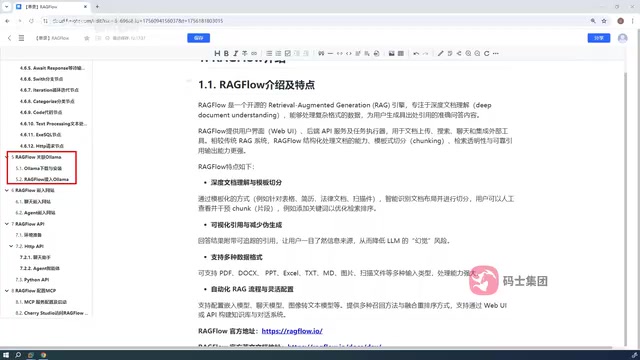Jump to '8.1. MCP' service outline item
The height and width of the screenshot is (360, 640).
click(41, 302)
